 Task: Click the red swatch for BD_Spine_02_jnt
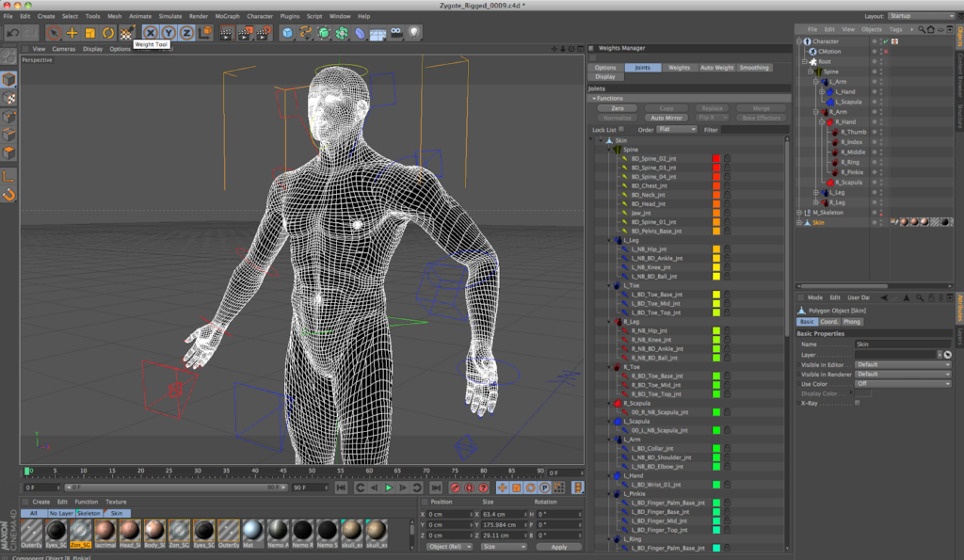tap(716, 159)
